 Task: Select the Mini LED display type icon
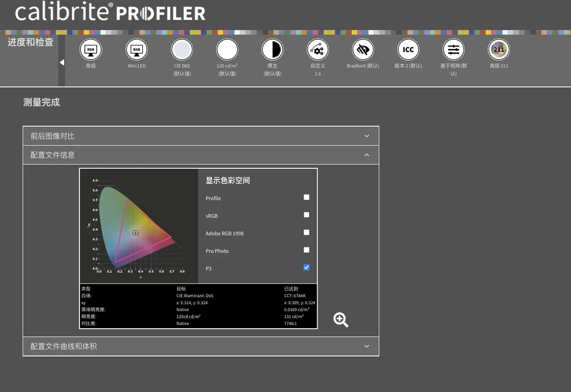point(137,49)
